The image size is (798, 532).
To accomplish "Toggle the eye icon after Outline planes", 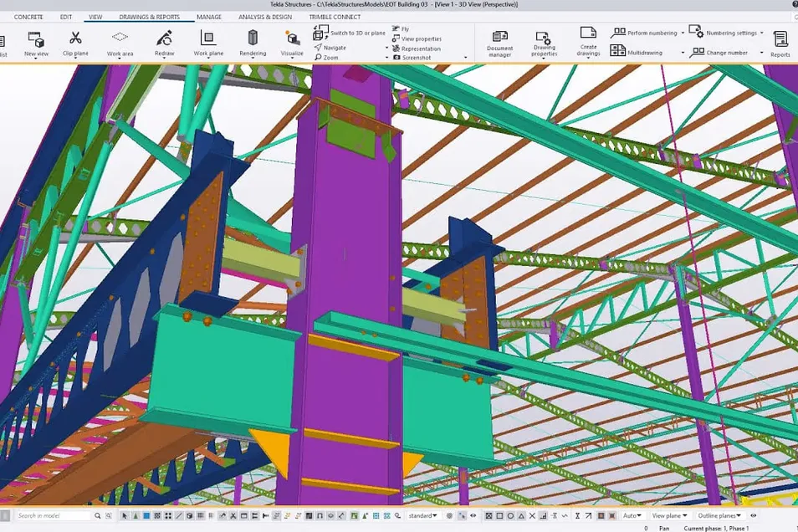I will pos(753,516).
